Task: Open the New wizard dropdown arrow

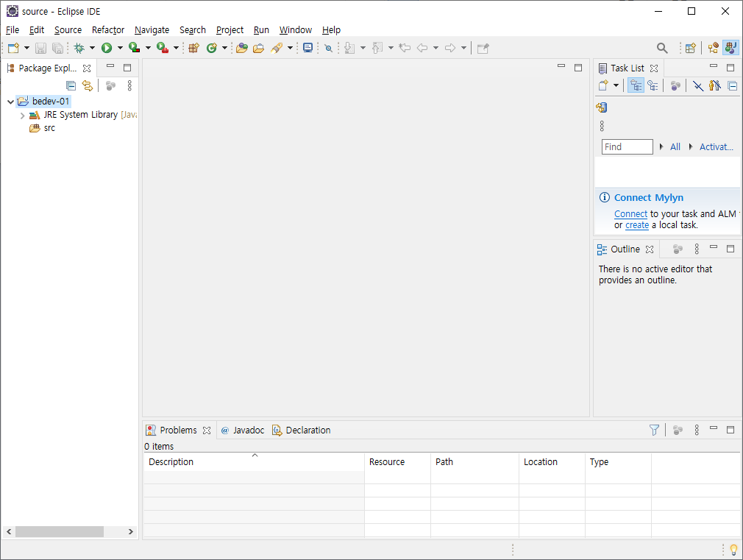Action: tap(26, 48)
